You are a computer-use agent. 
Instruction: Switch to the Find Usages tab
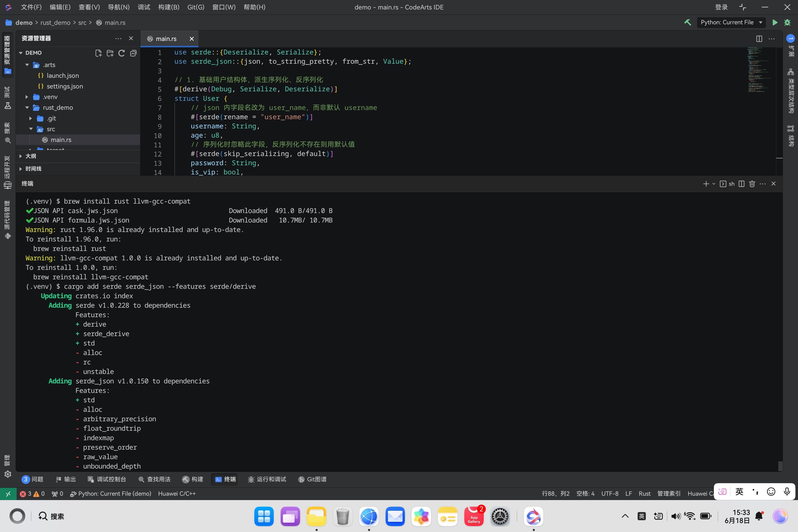click(x=155, y=479)
